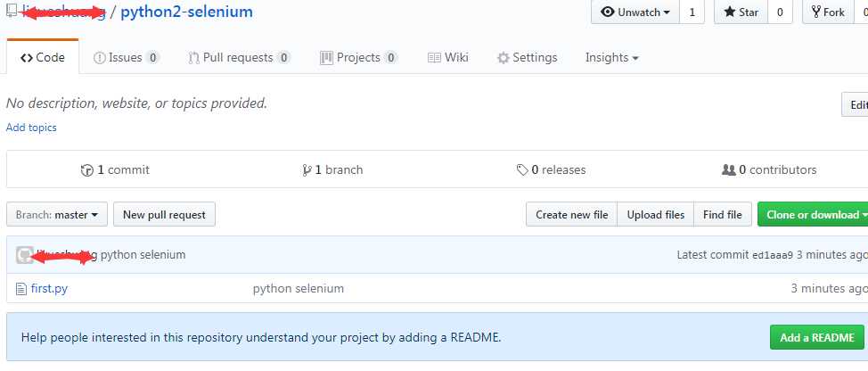Click the Issues exclamation icon
Screen dimensions: 868x371
click(x=100, y=58)
